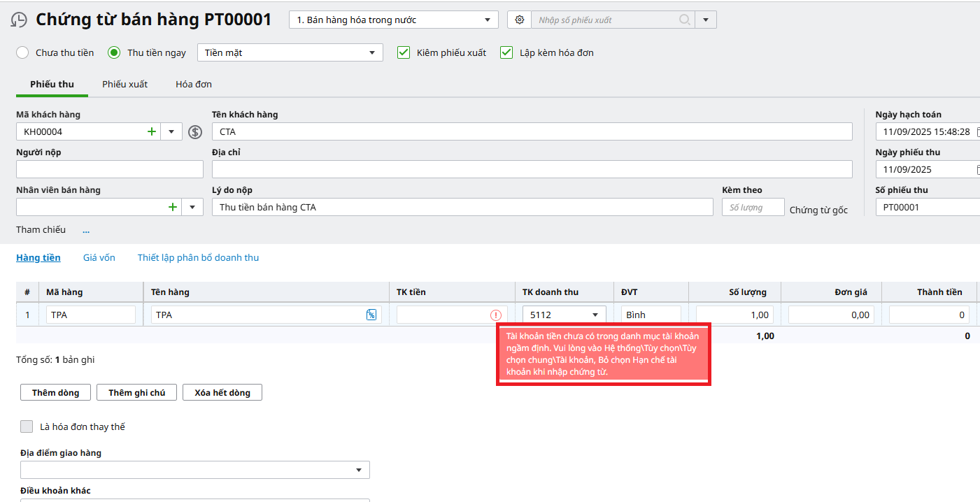
Task: Untick the Kiêm phiếu xuất checkbox
Action: [403, 52]
